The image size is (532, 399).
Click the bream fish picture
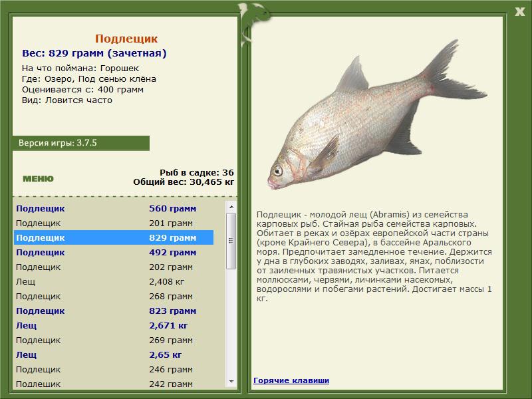click(377, 115)
